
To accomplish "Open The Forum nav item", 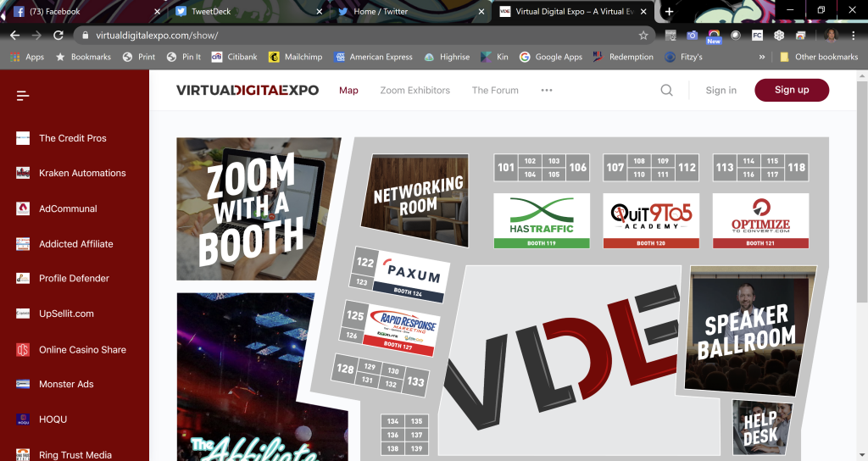I will pyautogui.click(x=495, y=91).
